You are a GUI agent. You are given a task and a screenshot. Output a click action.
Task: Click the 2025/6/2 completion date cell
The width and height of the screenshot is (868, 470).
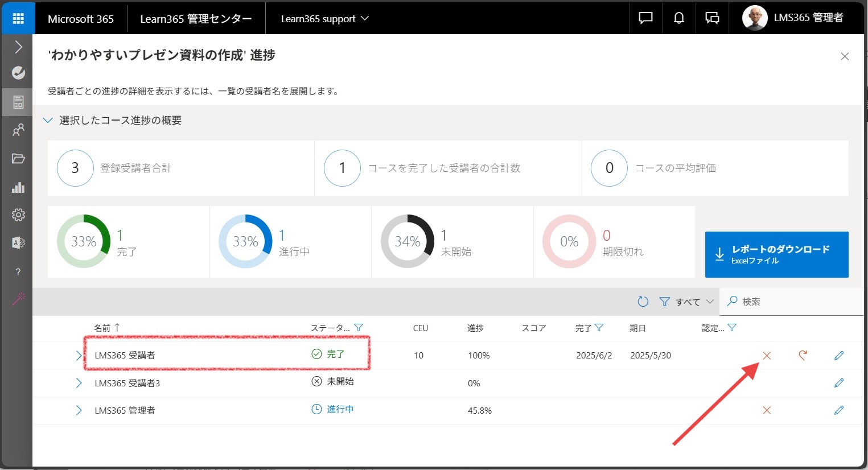pos(594,356)
